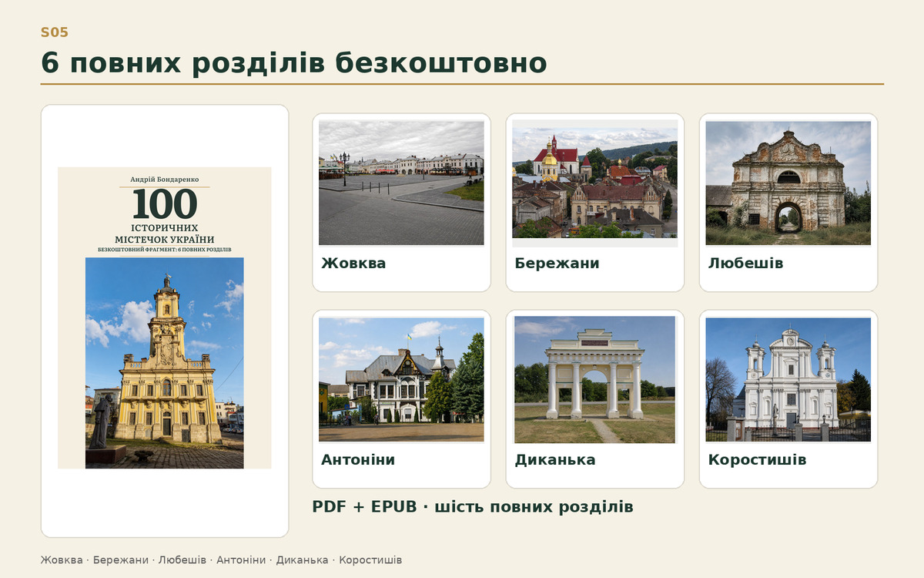The height and width of the screenshot is (578, 924).
Task: Select the Диканька card caption
Action: [x=555, y=460]
